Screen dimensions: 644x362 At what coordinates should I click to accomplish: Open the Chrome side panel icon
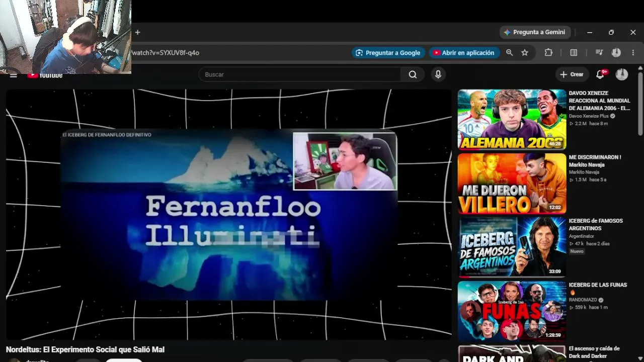tap(574, 53)
